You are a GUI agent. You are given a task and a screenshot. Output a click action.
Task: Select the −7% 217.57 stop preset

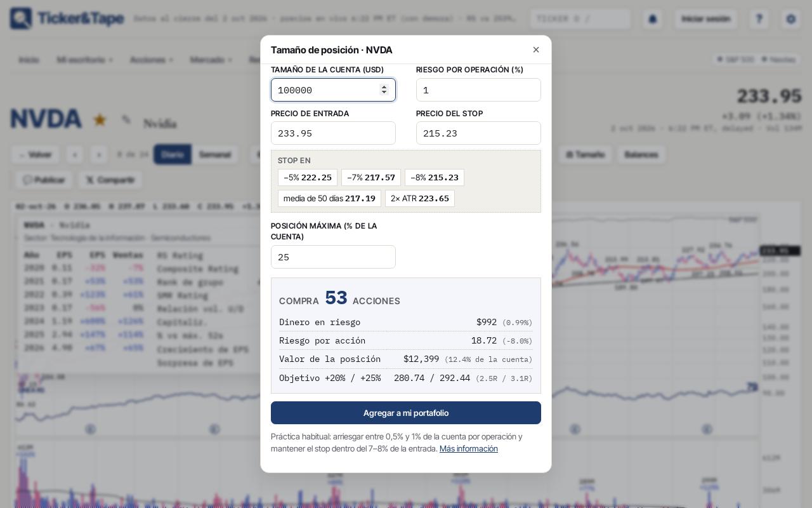point(371,177)
